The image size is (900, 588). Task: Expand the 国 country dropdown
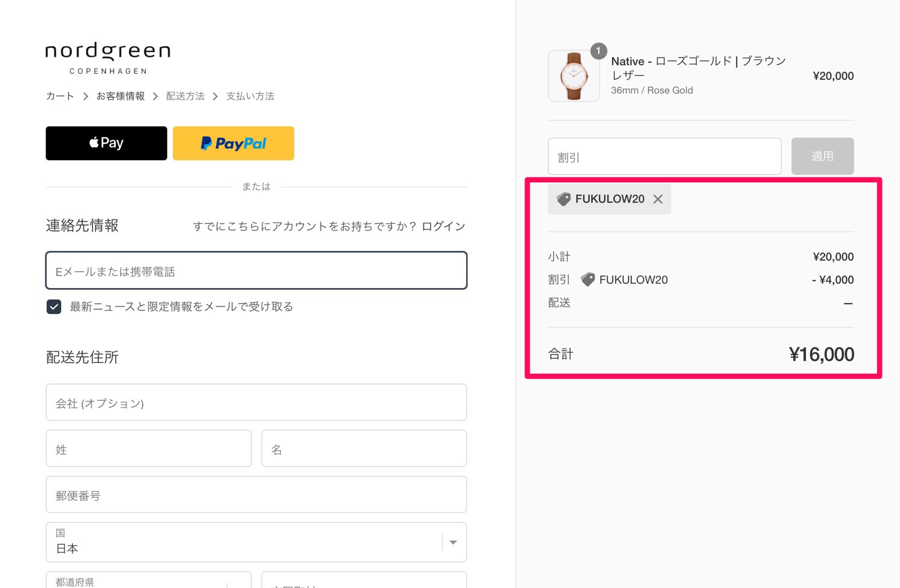pos(256,542)
